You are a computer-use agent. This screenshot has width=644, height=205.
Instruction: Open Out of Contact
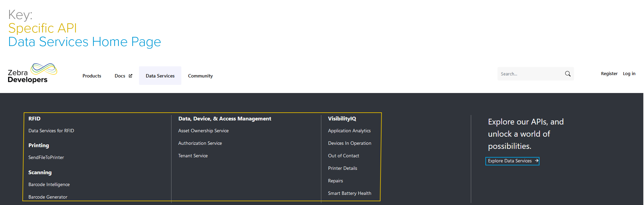point(344,156)
